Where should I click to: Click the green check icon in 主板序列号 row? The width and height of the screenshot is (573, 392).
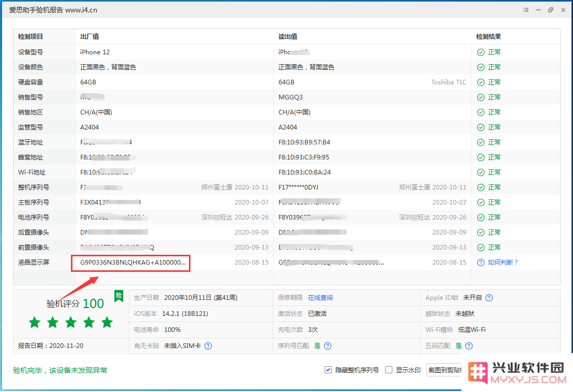pos(481,202)
